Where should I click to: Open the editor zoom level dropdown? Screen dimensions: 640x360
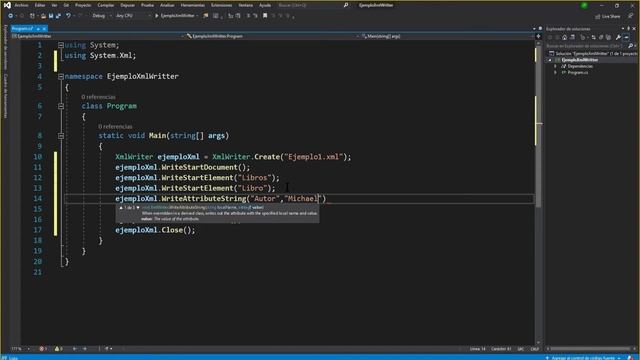click(20, 349)
